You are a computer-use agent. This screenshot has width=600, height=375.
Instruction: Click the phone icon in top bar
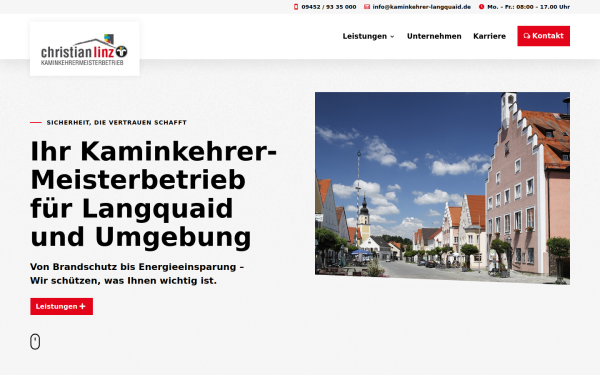click(296, 7)
